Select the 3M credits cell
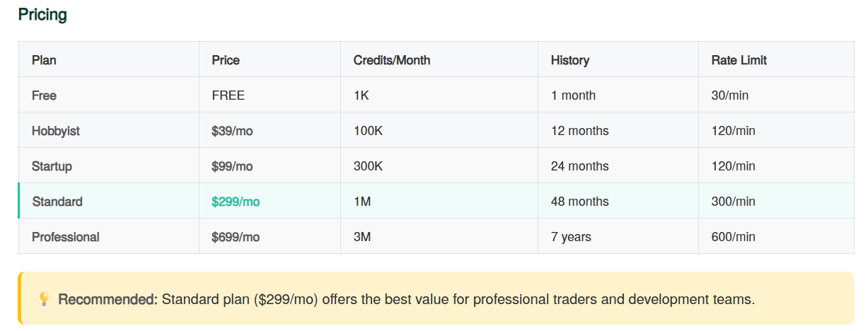 pos(362,237)
